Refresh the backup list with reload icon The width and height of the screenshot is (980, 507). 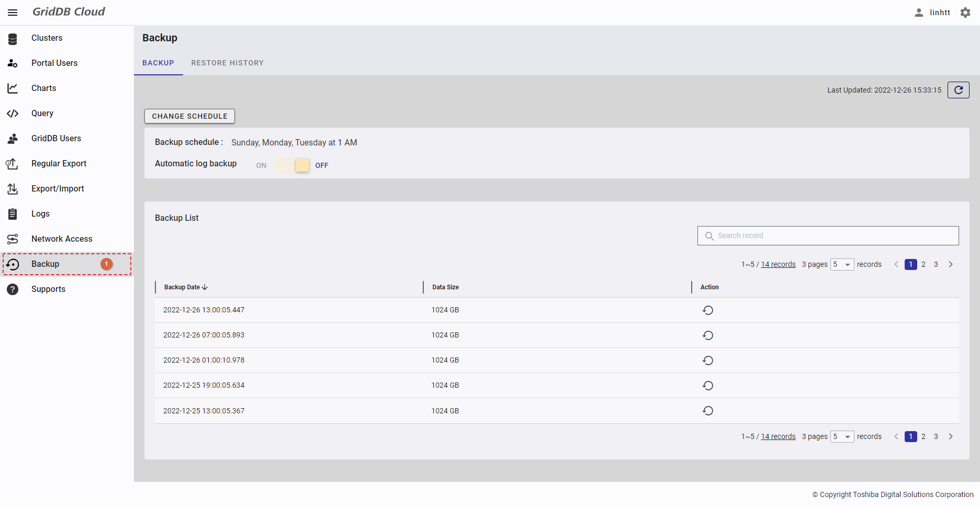click(x=958, y=90)
